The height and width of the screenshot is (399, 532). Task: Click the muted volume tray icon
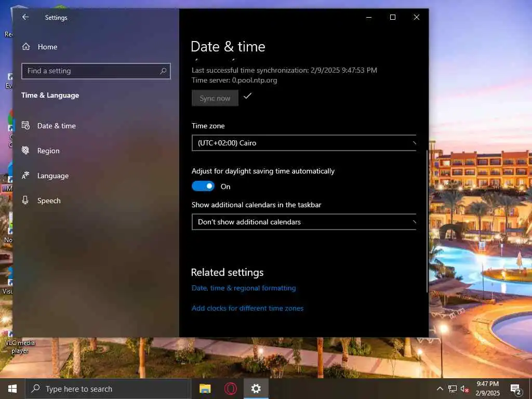464,389
